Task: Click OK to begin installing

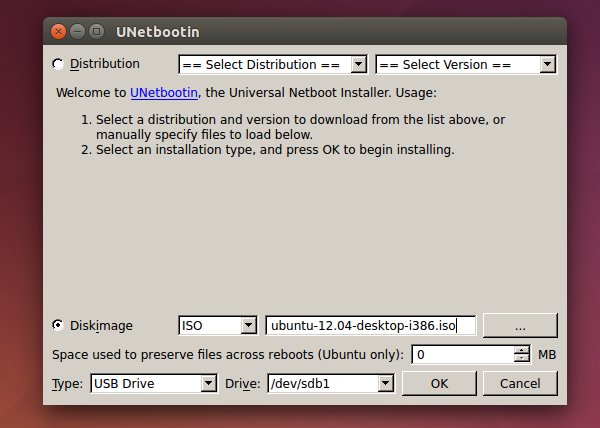Action: coord(439,383)
